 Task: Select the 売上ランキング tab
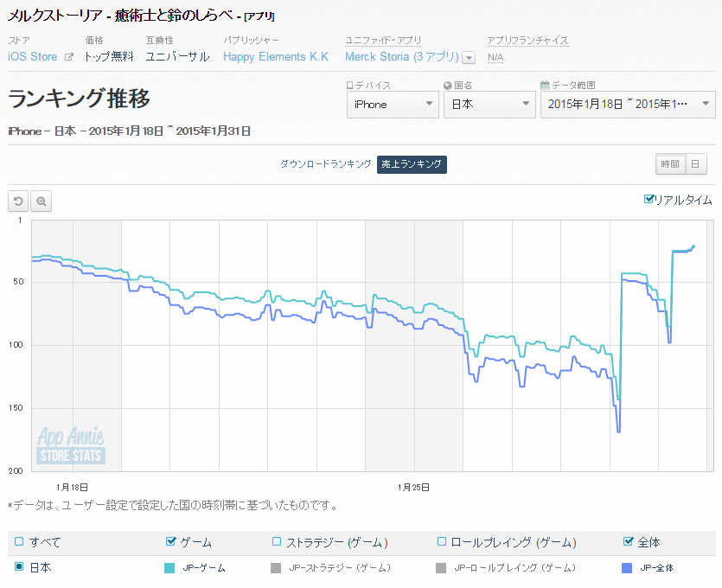(412, 164)
